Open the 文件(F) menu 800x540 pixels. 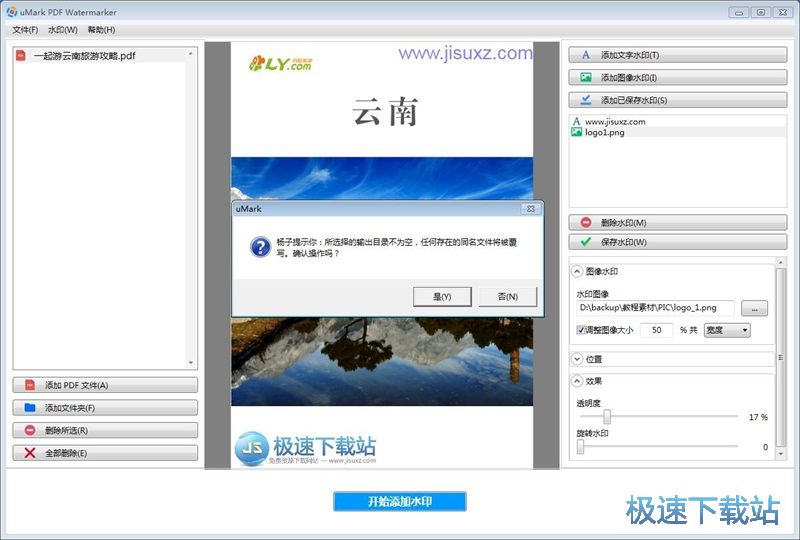point(26,30)
